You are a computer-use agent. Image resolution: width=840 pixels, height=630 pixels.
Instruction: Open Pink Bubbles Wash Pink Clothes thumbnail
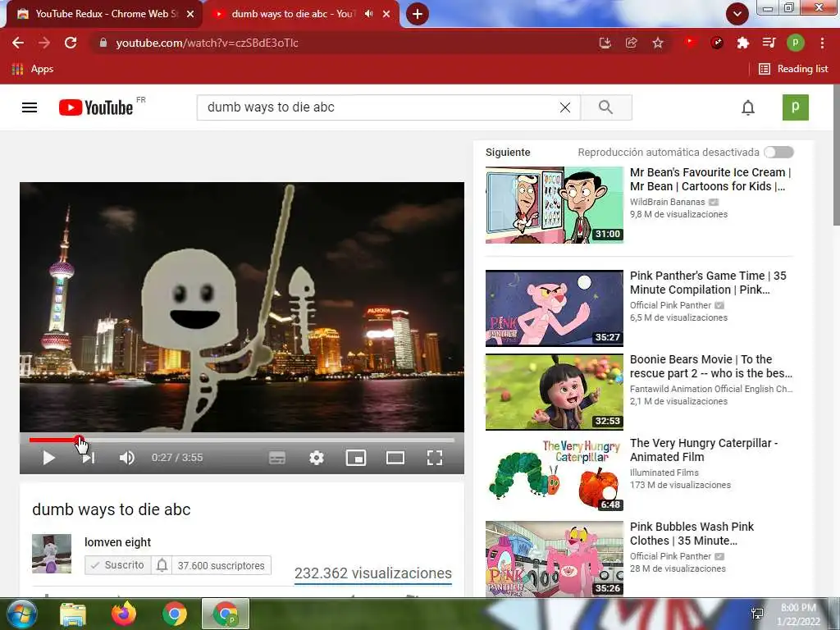pyautogui.click(x=555, y=559)
